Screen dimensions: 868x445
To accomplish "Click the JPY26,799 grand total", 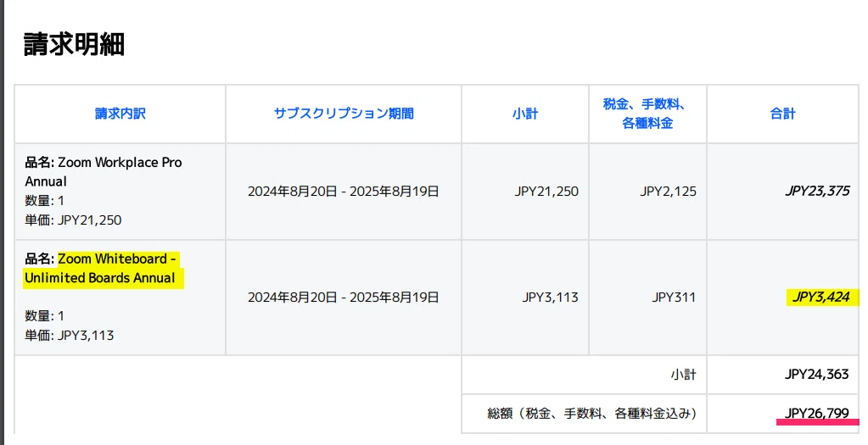I will pyautogui.click(x=816, y=413).
